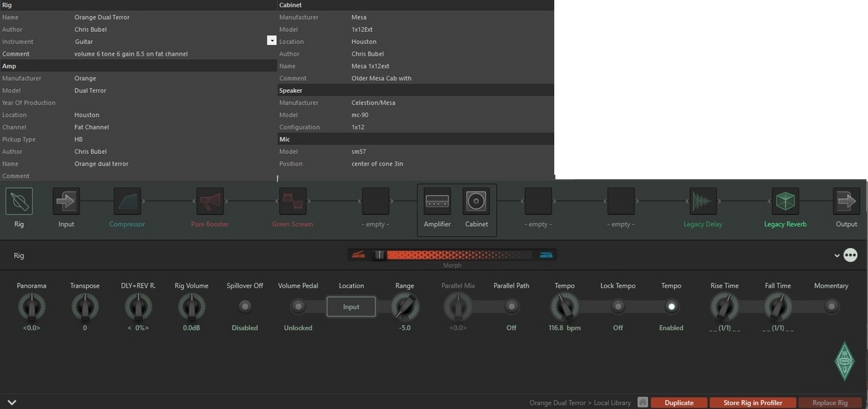This screenshot has width=868, height=409.
Task: Toggle the Spillover Off switch
Action: [x=245, y=307]
